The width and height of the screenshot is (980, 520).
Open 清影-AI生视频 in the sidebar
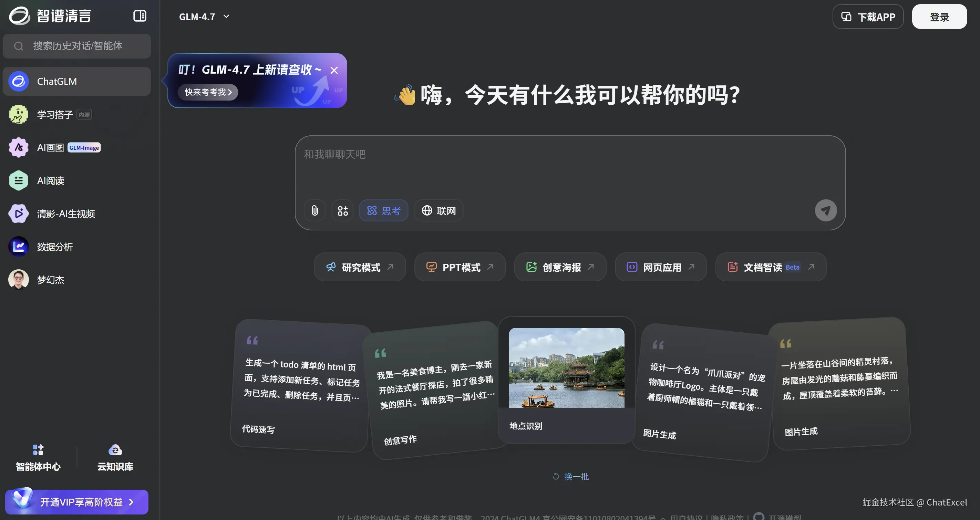point(65,214)
